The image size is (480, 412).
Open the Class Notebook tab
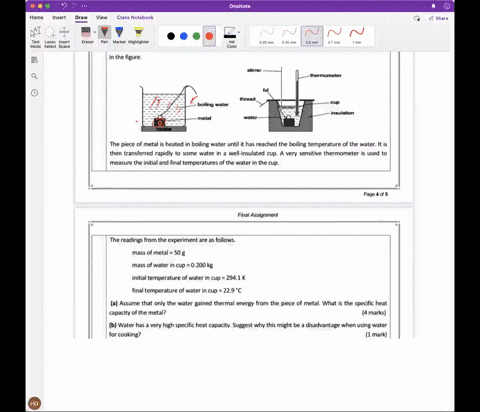click(135, 17)
